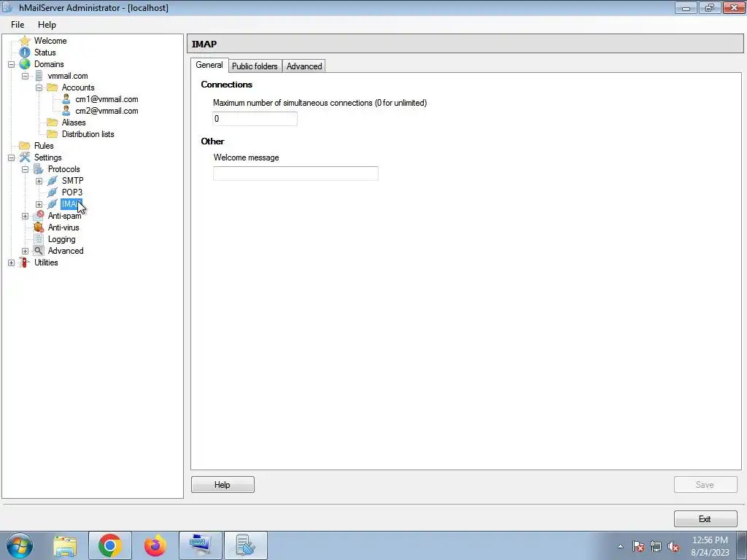Click the Rules folder icon
This screenshot has width=747, height=560.
click(x=25, y=146)
